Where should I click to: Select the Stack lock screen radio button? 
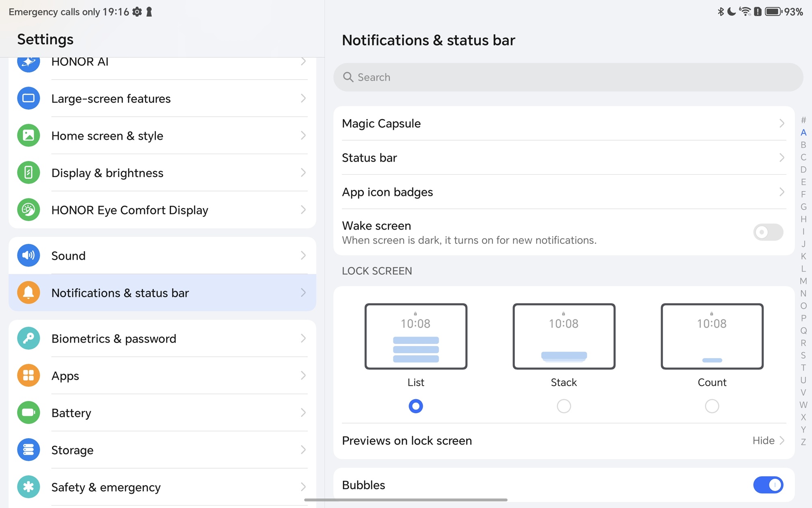point(564,406)
